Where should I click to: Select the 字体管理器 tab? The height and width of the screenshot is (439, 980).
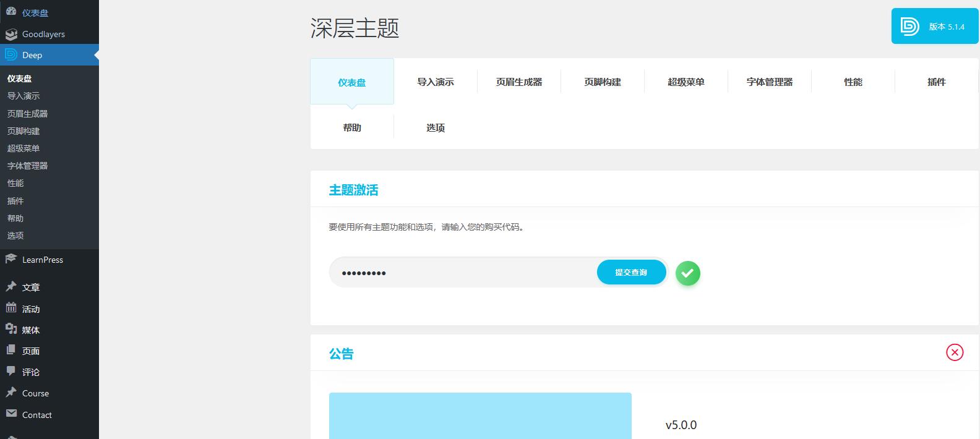click(x=769, y=82)
